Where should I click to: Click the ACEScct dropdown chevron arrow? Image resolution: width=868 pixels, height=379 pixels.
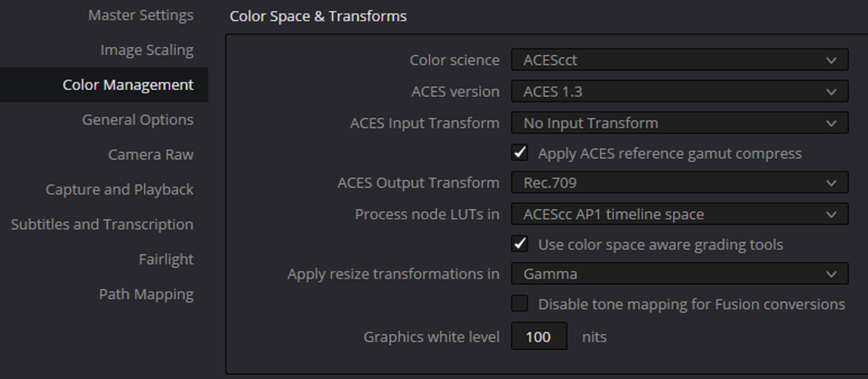[x=831, y=60]
